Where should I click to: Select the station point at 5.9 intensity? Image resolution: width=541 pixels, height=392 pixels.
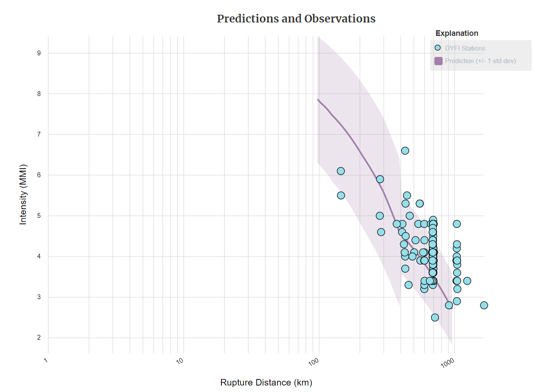(380, 179)
